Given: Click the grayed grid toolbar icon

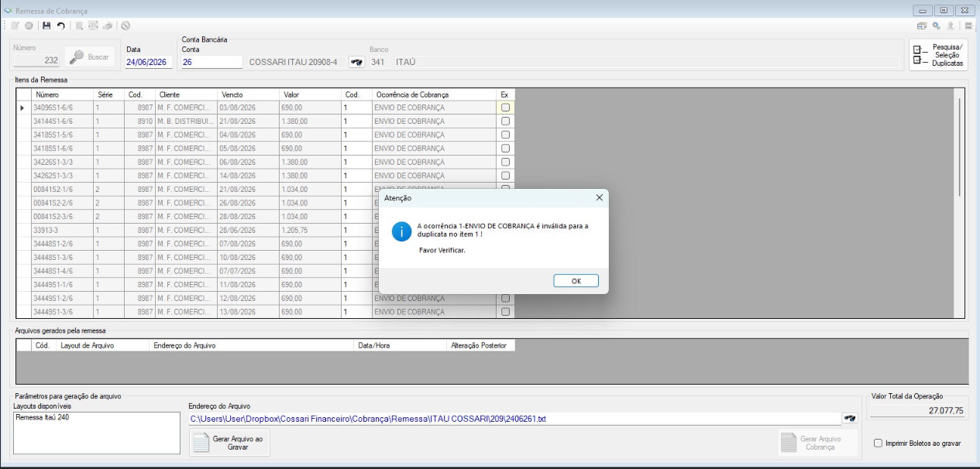Looking at the screenshot, I should click(94, 26).
